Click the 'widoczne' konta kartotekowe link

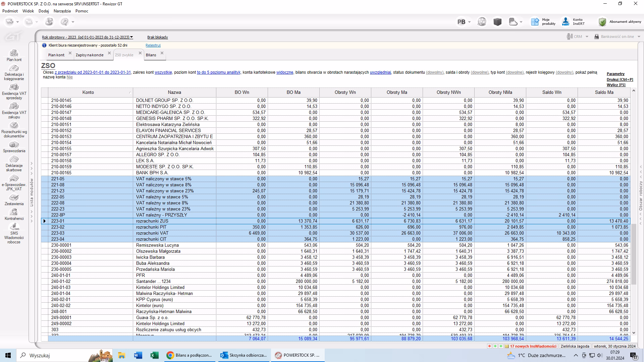coord(285,72)
